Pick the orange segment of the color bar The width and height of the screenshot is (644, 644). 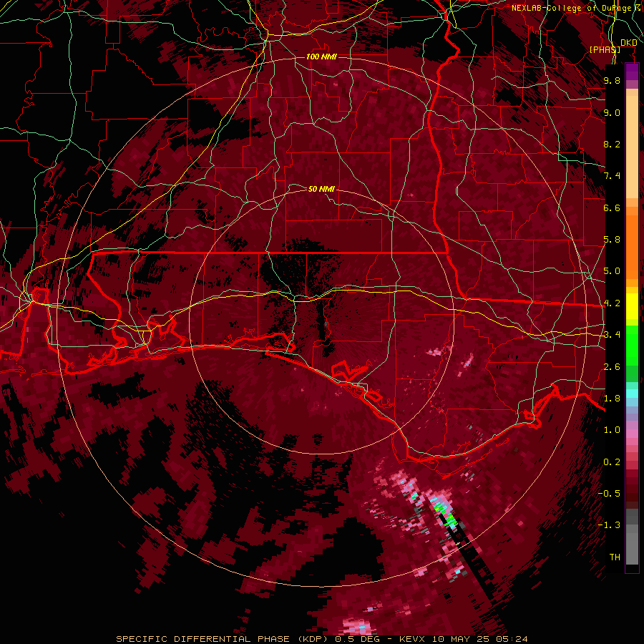click(x=632, y=246)
